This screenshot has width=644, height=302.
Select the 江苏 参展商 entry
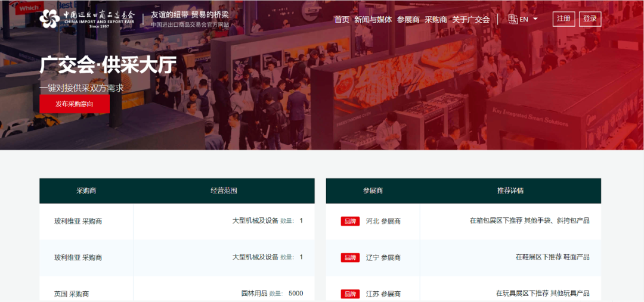(383, 294)
